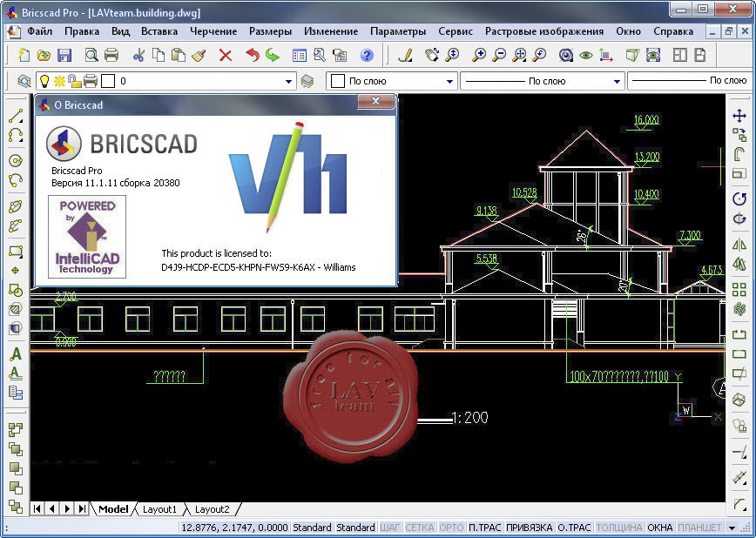Open status bar options arrow at right end
The image size is (756, 538).
732,528
